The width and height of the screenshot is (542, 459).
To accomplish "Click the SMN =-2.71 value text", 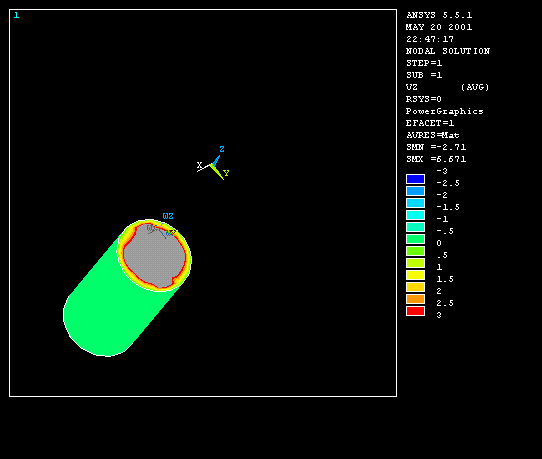I will point(436,147).
